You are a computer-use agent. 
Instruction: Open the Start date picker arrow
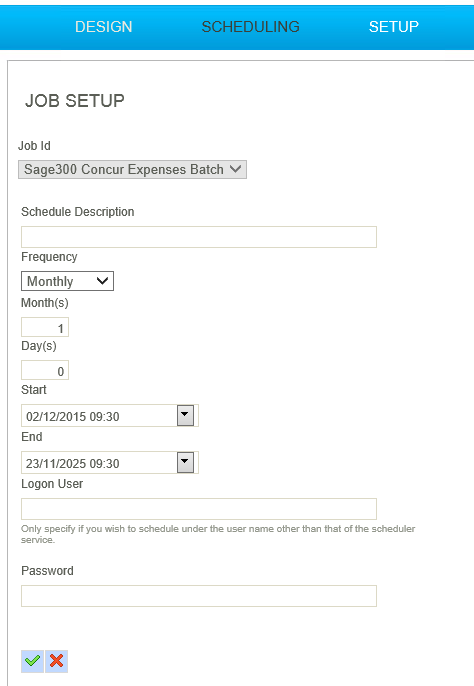coord(185,415)
